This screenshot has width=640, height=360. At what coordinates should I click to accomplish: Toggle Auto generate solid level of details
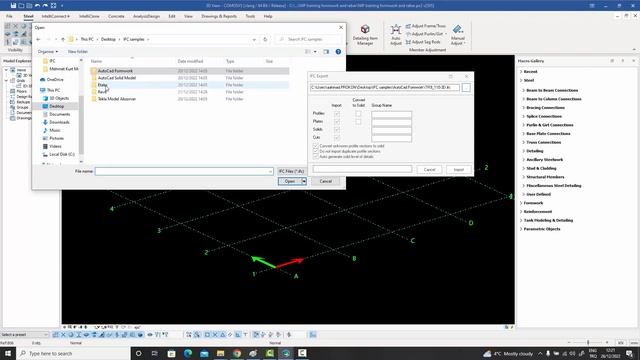pyautogui.click(x=316, y=156)
